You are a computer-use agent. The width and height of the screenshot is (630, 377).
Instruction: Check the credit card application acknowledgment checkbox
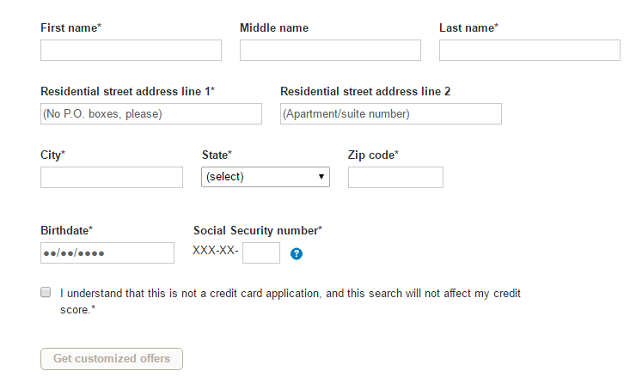point(46,292)
